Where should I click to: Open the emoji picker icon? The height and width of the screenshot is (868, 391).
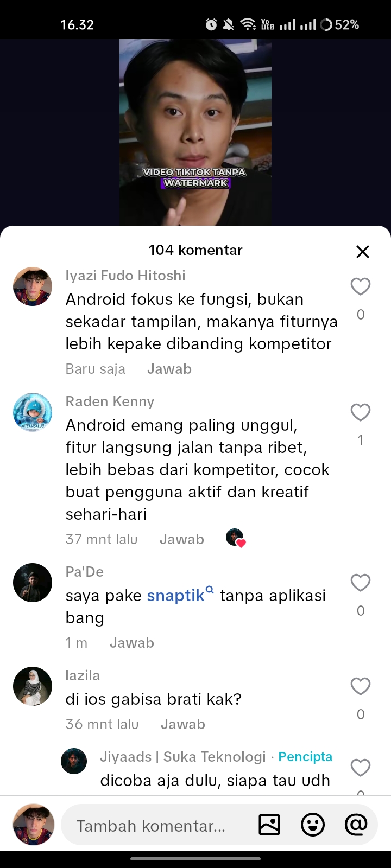click(x=313, y=825)
